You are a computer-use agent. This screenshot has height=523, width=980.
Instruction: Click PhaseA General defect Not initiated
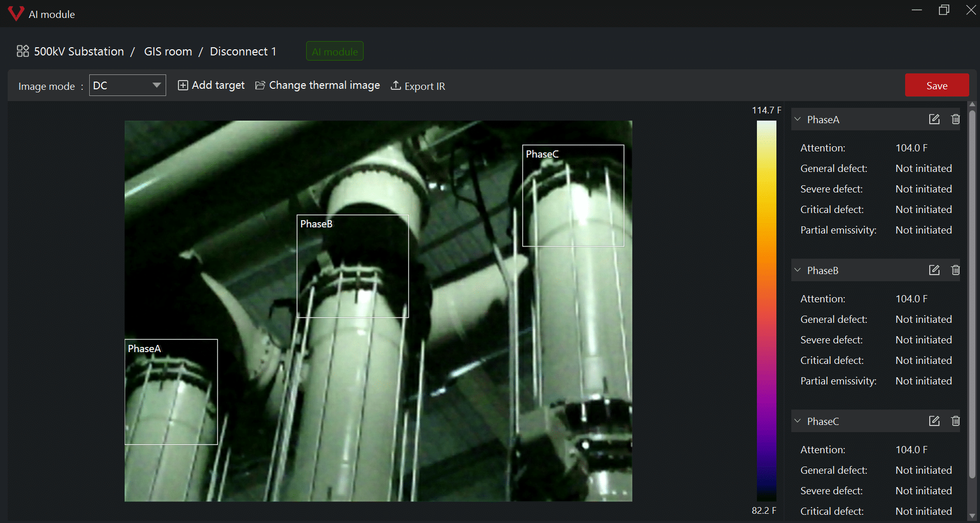pyautogui.click(x=924, y=168)
